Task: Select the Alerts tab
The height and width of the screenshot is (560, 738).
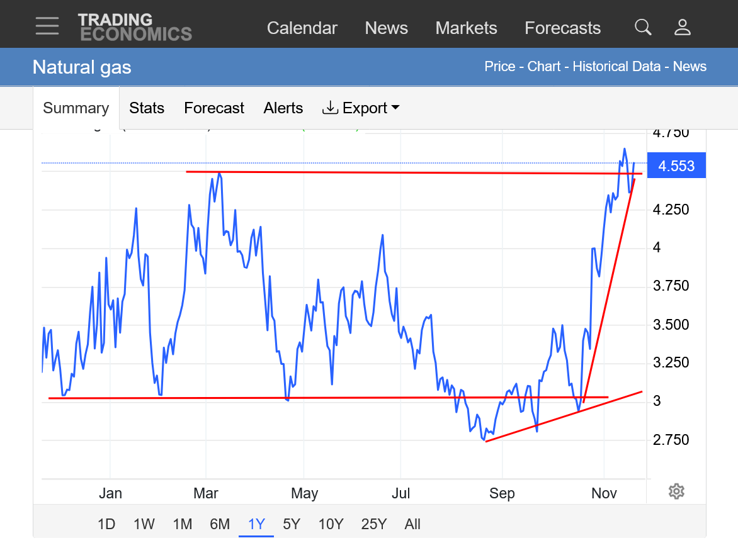Action: pyautogui.click(x=283, y=108)
